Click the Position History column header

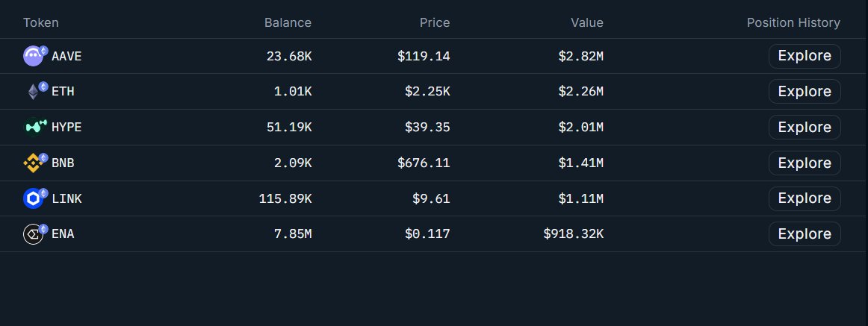[793, 22]
